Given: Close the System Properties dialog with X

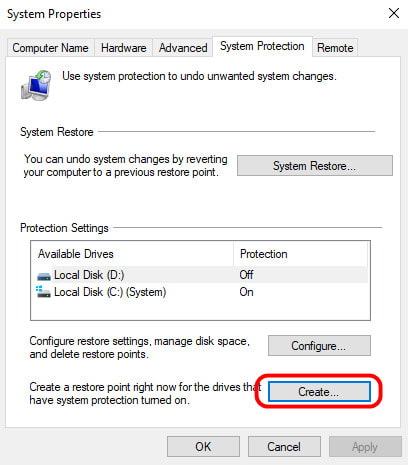Looking at the screenshot, I should (x=394, y=14).
